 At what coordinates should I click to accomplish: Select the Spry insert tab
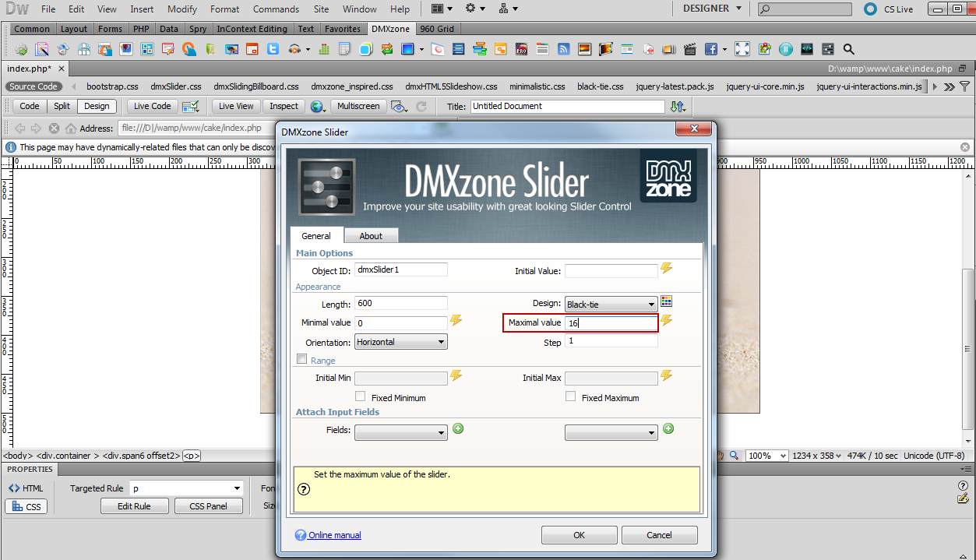(x=197, y=29)
